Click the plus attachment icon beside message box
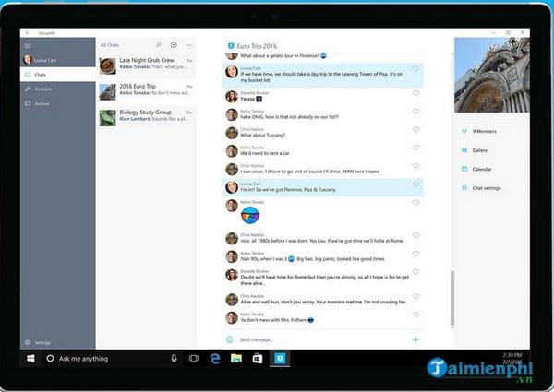Image resolution: width=554 pixels, height=392 pixels. pos(415,339)
